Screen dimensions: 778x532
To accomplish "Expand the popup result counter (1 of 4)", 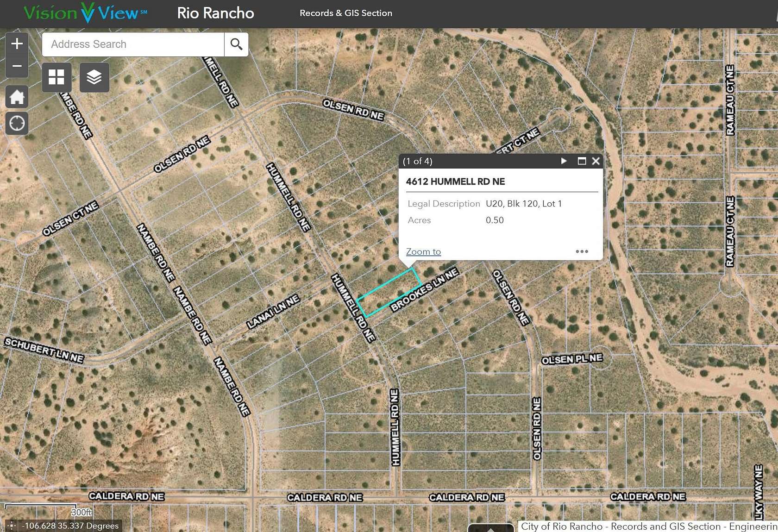I will (x=418, y=161).
